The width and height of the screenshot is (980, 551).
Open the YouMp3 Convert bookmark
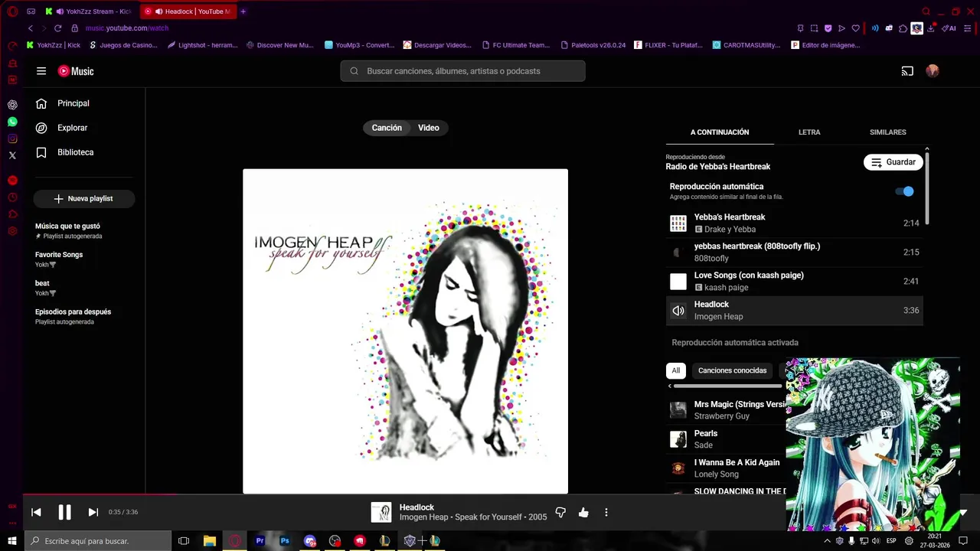click(x=359, y=45)
